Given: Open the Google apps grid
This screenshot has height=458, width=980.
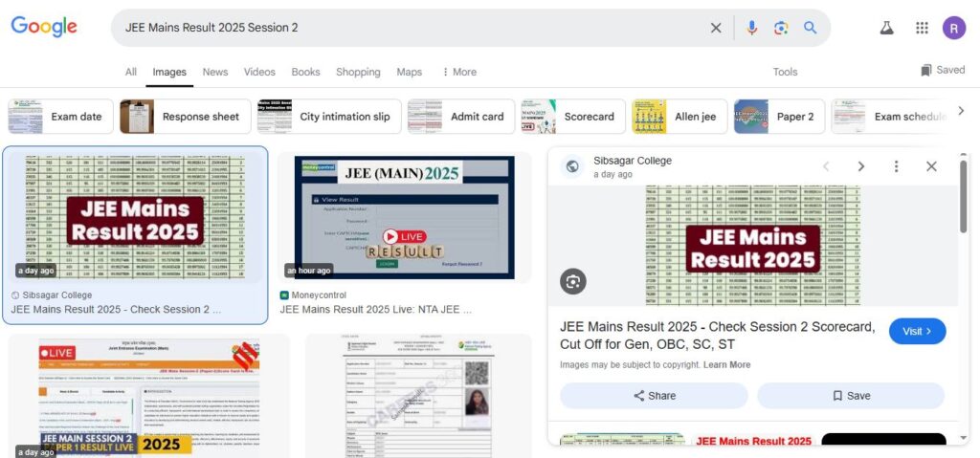Looking at the screenshot, I should point(922,28).
